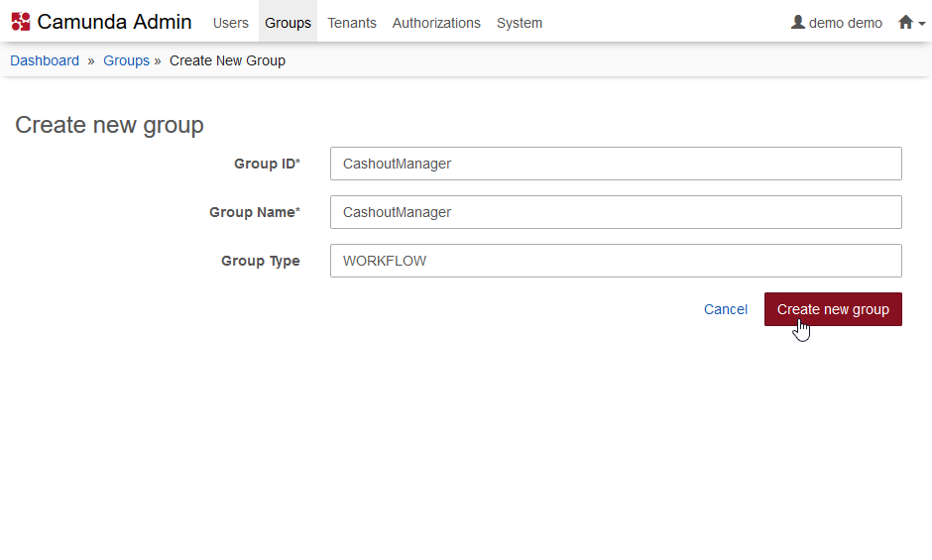Click the Group Type label
Screen dimensions: 932x560
pos(260,261)
